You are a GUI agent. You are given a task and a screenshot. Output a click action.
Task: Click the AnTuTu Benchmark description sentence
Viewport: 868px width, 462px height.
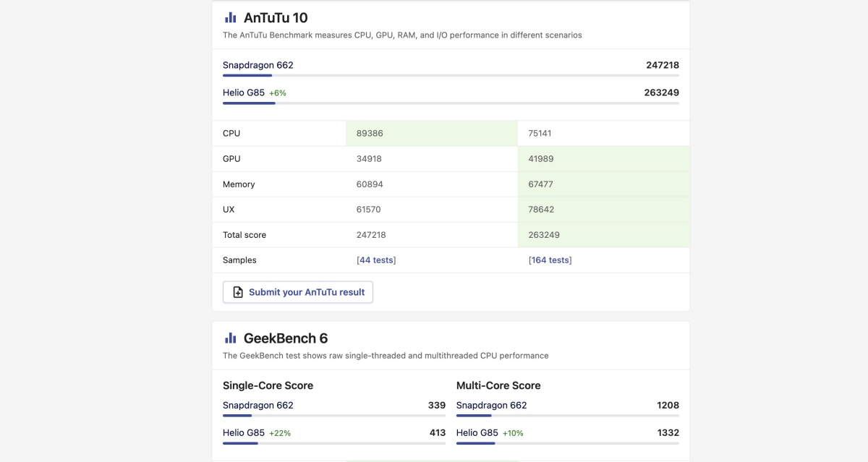[402, 35]
